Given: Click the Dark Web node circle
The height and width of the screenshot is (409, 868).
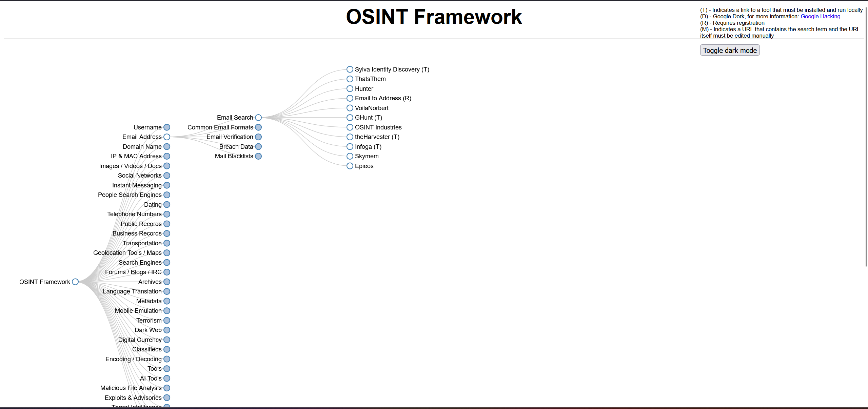Looking at the screenshot, I should pos(167,330).
